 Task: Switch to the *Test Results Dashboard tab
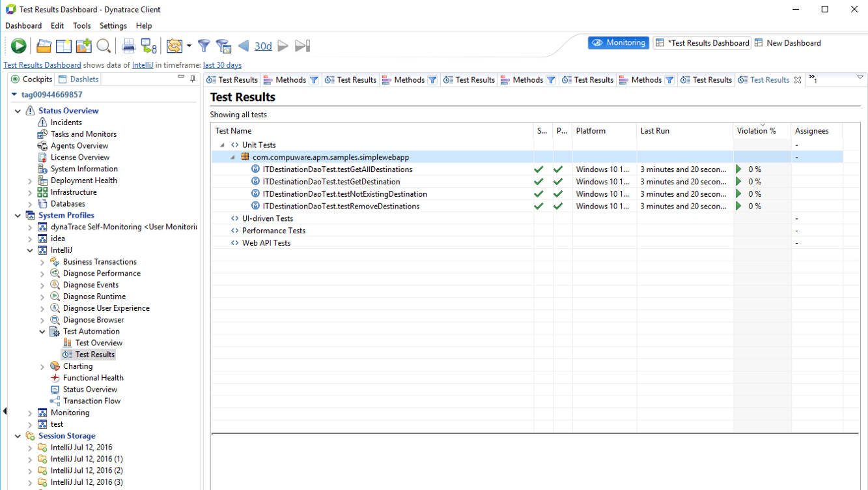[703, 43]
